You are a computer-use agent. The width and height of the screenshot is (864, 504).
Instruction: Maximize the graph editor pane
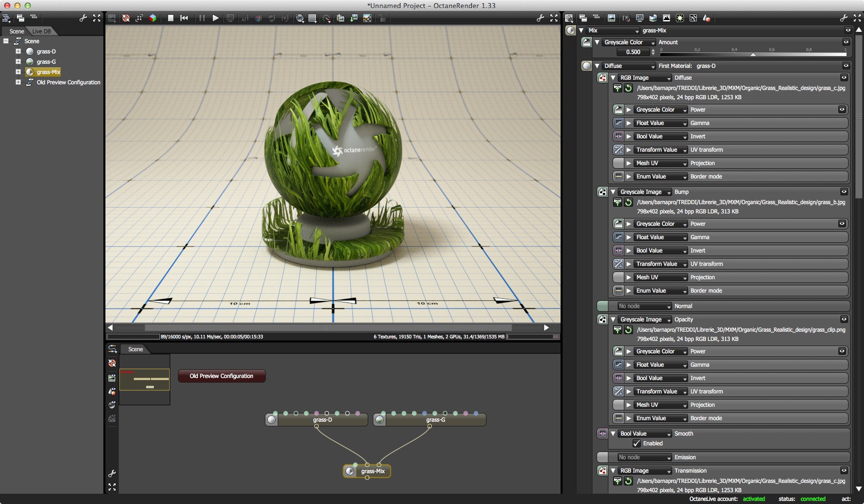[x=112, y=487]
